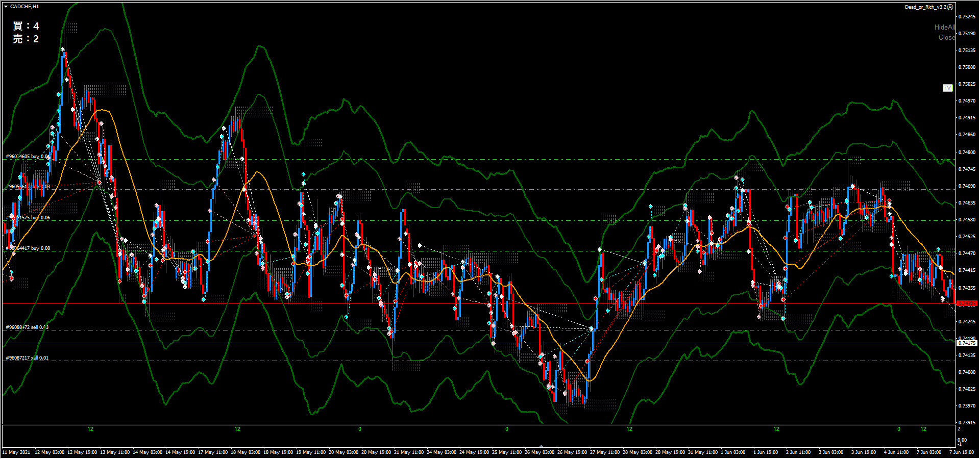Click the 0.75245 price scale label
This screenshot has width=980, height=459.
pos(967,17)
